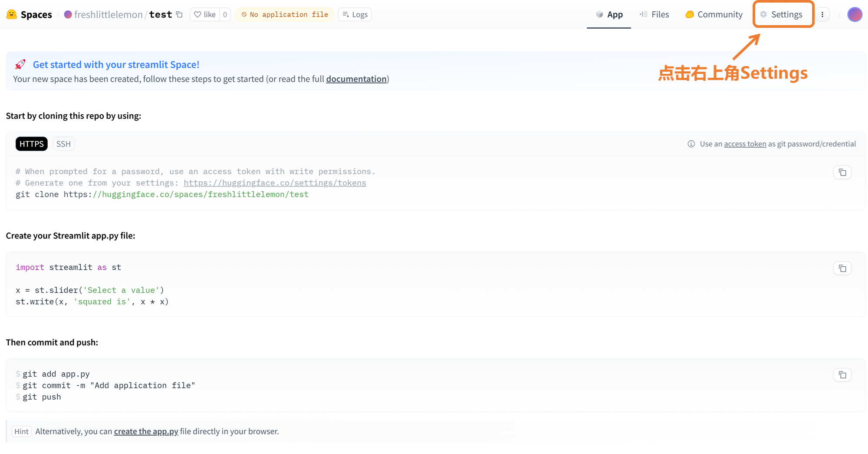Screen dimensions: 868x454
Task: Click the 'import streamlit as st' line
Action: coord(68,267)
